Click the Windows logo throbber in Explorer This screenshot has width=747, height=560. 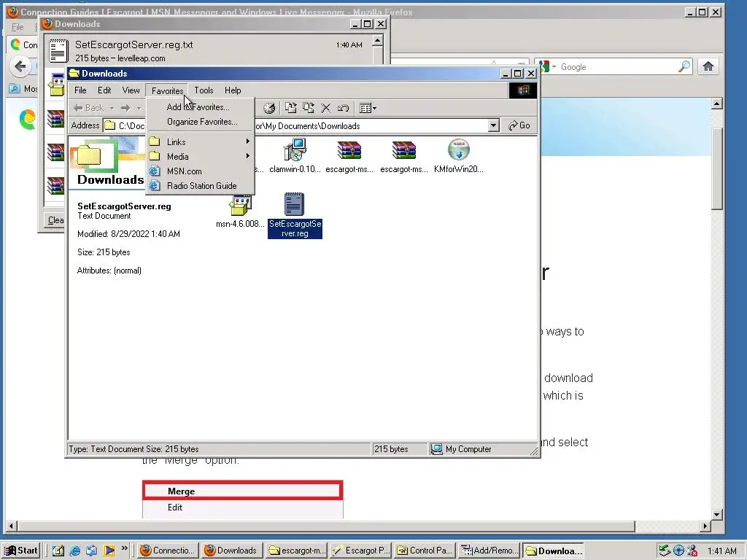[522, 90]
